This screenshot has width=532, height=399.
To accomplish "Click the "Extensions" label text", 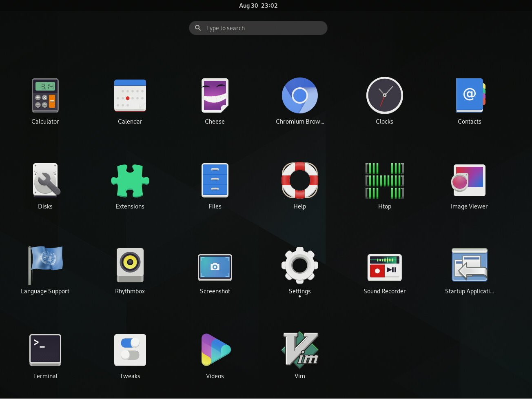I will (130, 206).
